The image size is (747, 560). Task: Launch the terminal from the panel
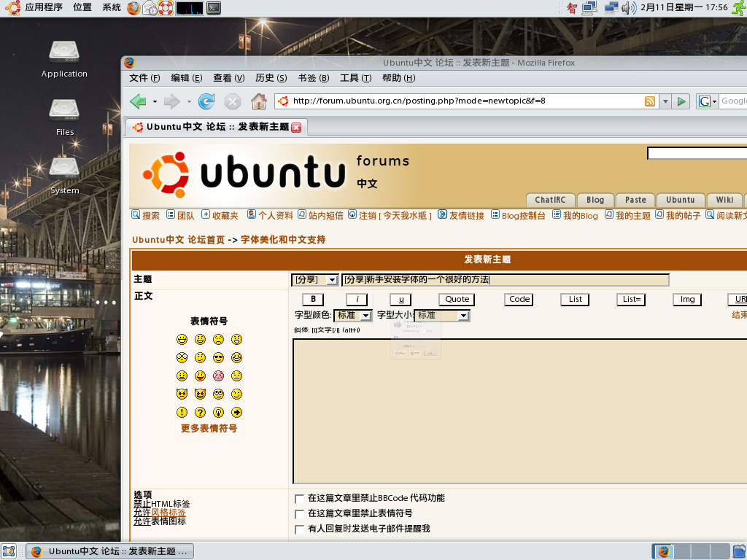click(x=214, y=7)
